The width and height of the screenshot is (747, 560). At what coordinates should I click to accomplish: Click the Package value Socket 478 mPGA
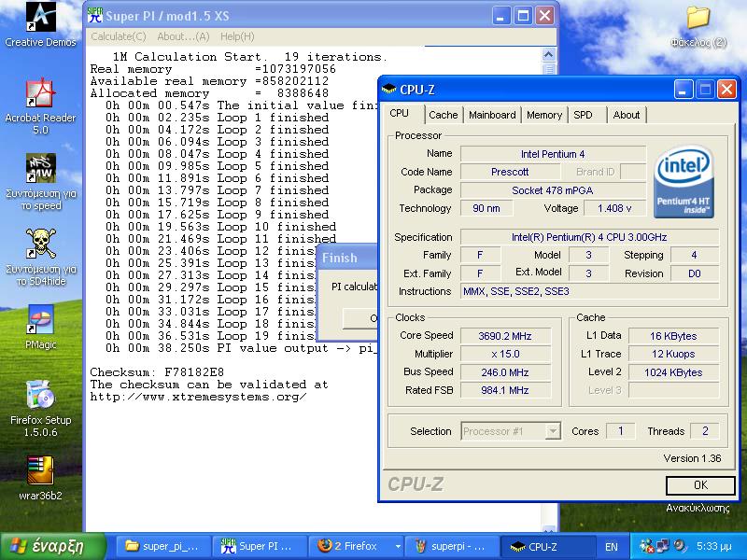point(553,190)
